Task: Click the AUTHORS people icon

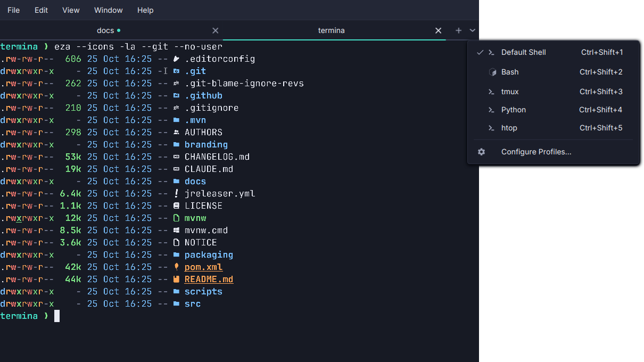Action: tap(177, 132)
